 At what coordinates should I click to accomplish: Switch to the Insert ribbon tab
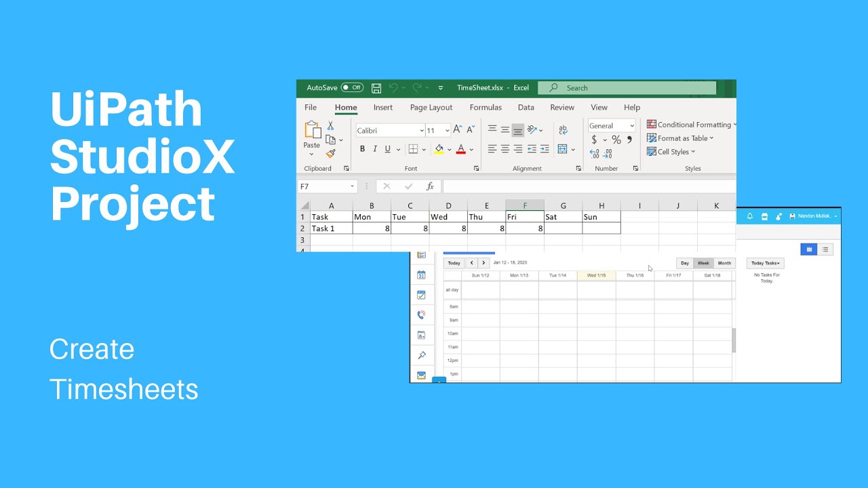[383, 107]
